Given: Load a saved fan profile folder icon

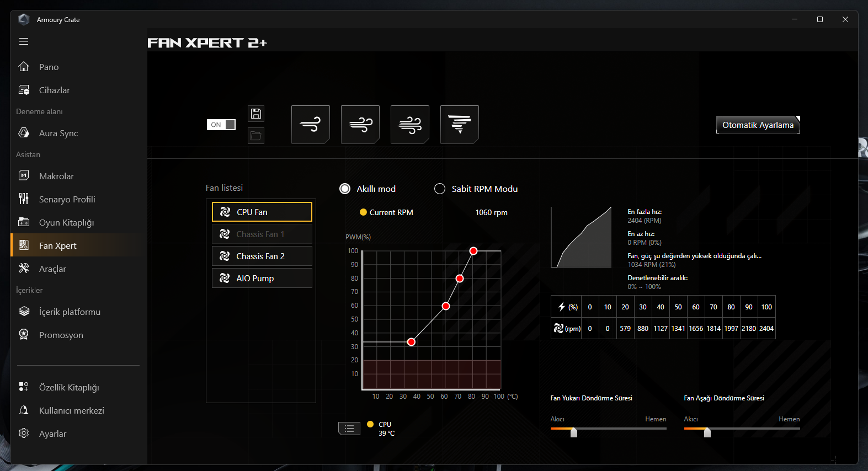Looking at the screenshot, I should tap(256, 136).
